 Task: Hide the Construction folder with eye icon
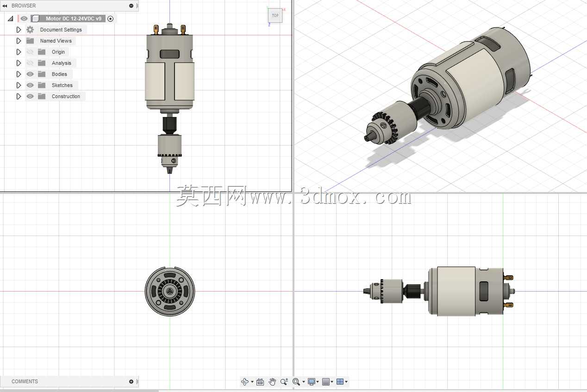pyautogui.click(x=30, y=96)
